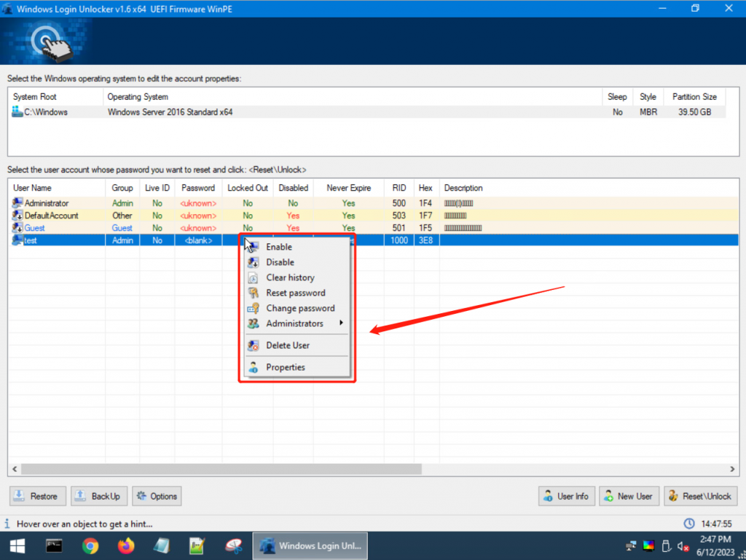Click the C:\Windows system root icon
This screenshot has width=746, height=560.
pyautogui.click(x=17, y=111)
